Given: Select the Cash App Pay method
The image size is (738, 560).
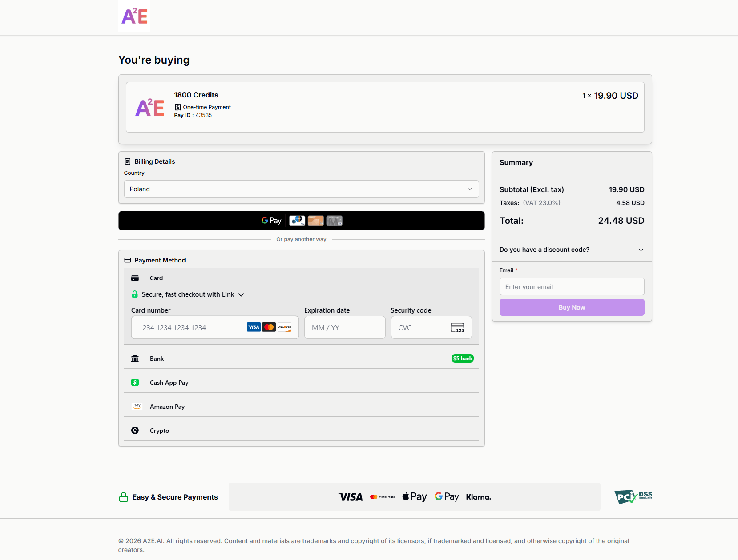Looking at the screenshot, I should pyautogui.click(x=301, y=383).
